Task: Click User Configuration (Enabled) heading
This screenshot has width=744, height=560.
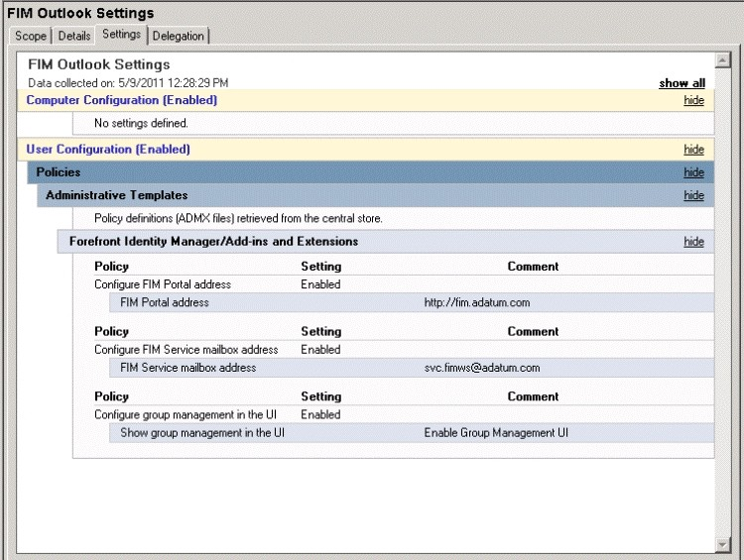Action: pyautogui.click(x=108, y=150)
